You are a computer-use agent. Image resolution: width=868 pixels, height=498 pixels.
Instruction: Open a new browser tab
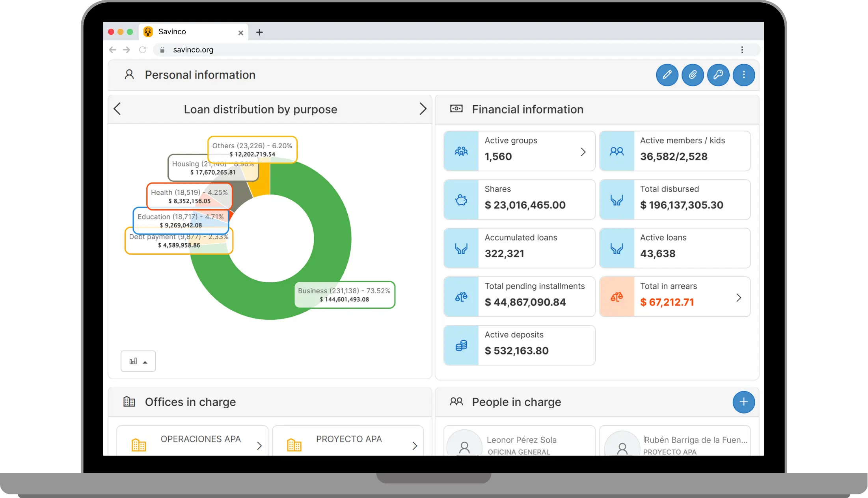pyautogui.click(x=259, y=32)
